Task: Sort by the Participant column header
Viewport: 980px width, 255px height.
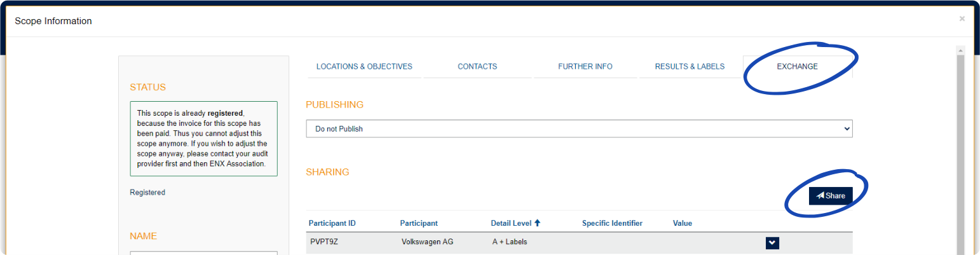Action: coord(419,223)
